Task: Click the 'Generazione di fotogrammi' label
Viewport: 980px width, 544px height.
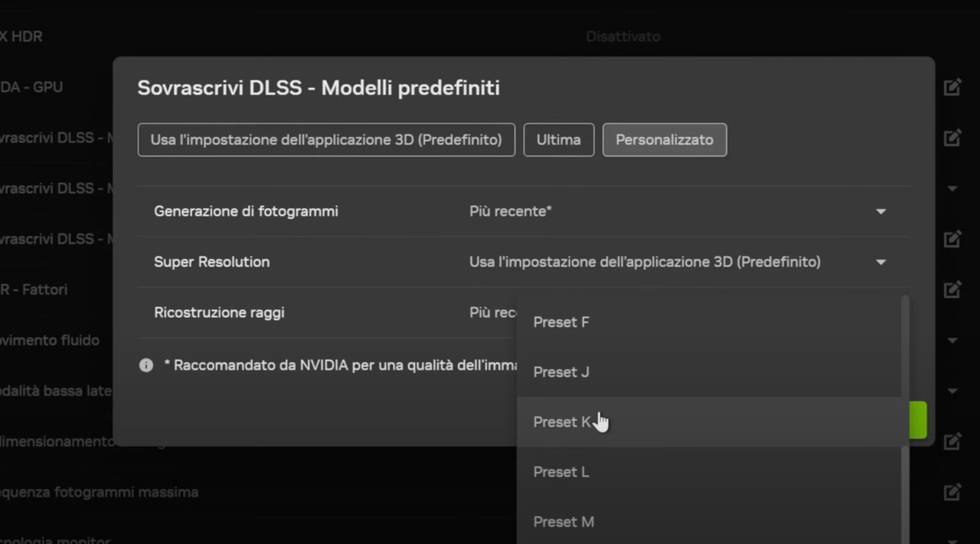Action: tap(246, 211)
